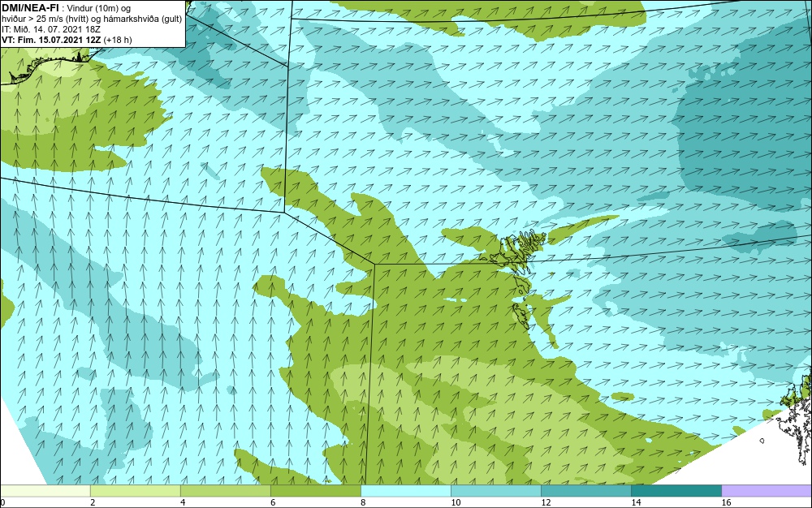Image resolution: width=812 pixels, height=508 pixels.
Task: Click the valid time line VT: Fim. 15.07.2021 12Z
Action: 52,40
